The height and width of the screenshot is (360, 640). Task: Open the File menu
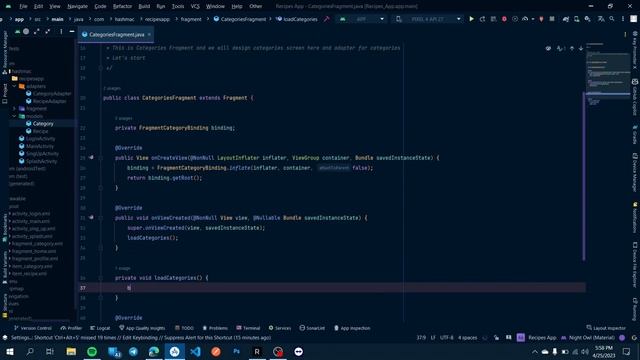pyautogui.click(x=23, y=6)
